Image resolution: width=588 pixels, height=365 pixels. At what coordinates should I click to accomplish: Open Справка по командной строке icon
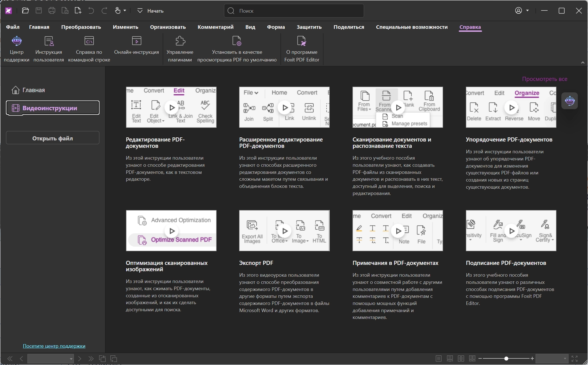click(x=89, y=41)
